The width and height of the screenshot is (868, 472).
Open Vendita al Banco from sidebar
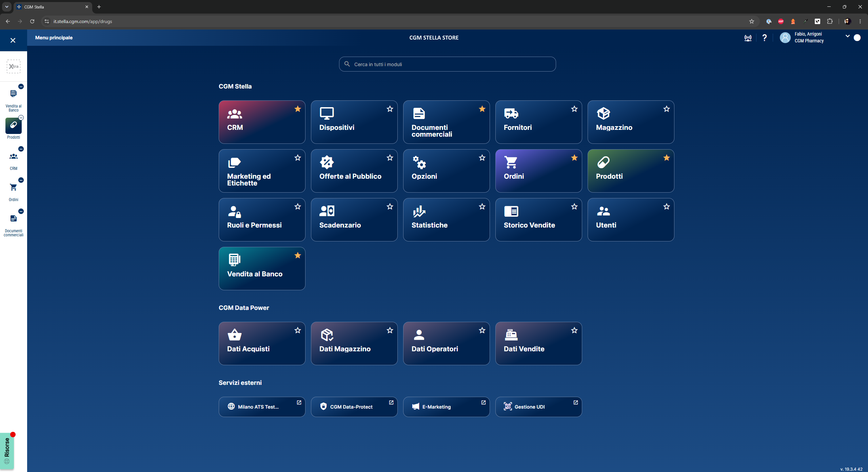14,99
